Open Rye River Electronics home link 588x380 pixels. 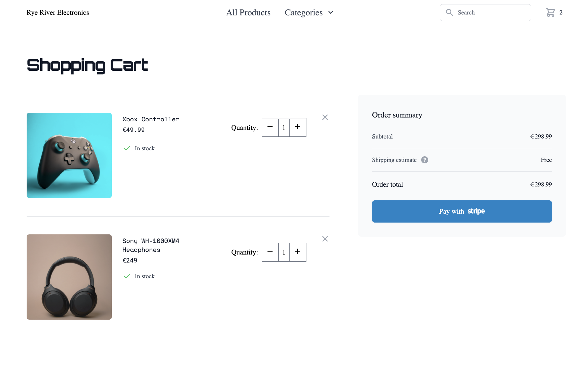point(58,12)
